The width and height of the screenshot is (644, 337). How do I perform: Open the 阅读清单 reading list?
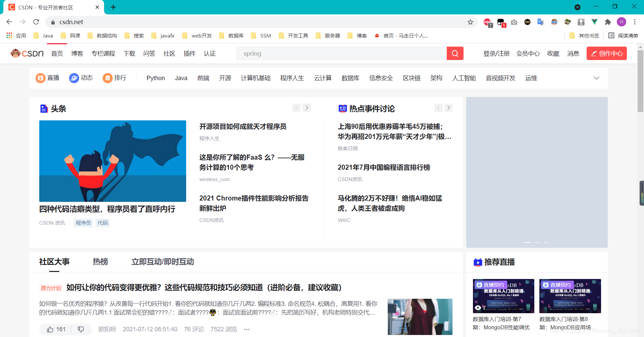point(623,36)
